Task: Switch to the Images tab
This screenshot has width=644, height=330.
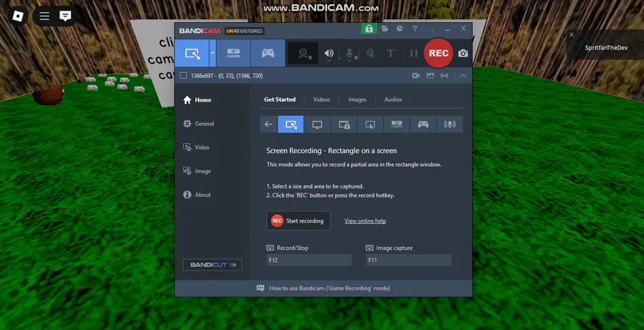Action: coord(357,100)
